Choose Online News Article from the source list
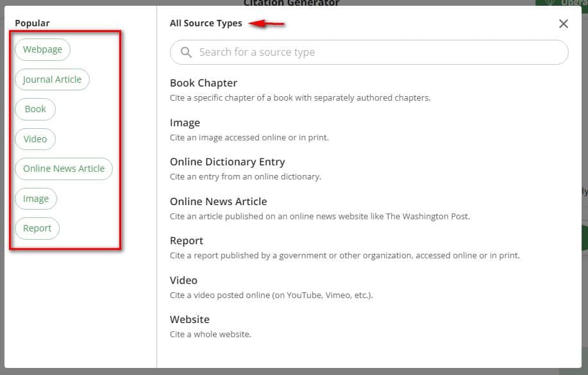Screen dimensions: 588x375 click(218, 201)
